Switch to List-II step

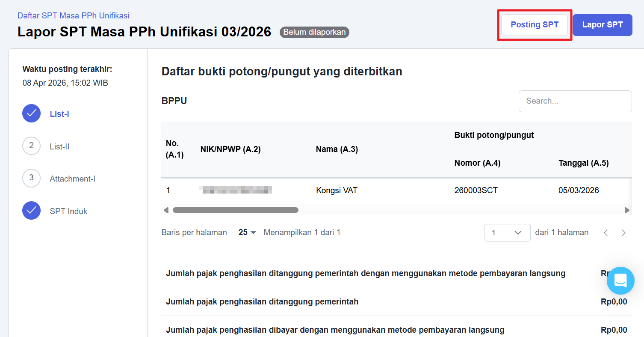click(x=59, y=146)
